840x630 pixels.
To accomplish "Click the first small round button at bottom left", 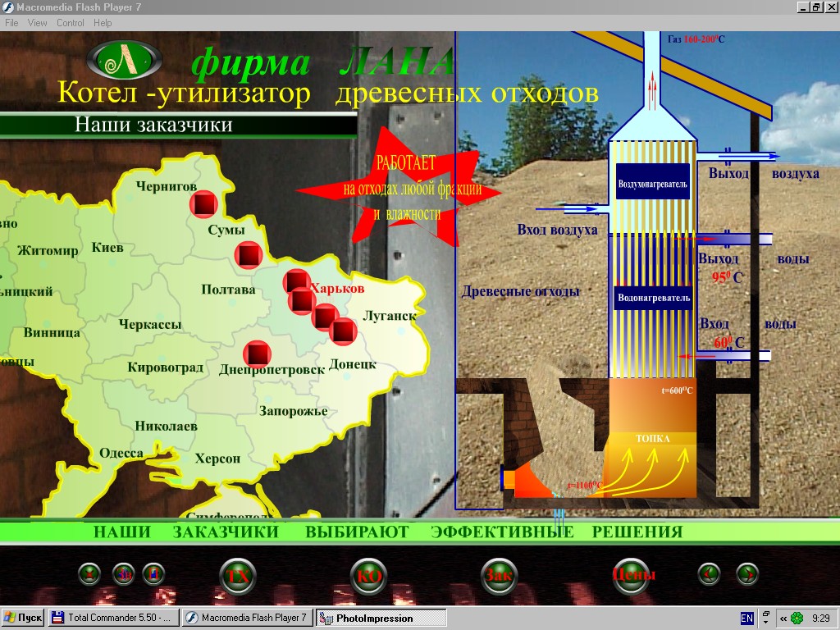I will [x=89, y=574].
